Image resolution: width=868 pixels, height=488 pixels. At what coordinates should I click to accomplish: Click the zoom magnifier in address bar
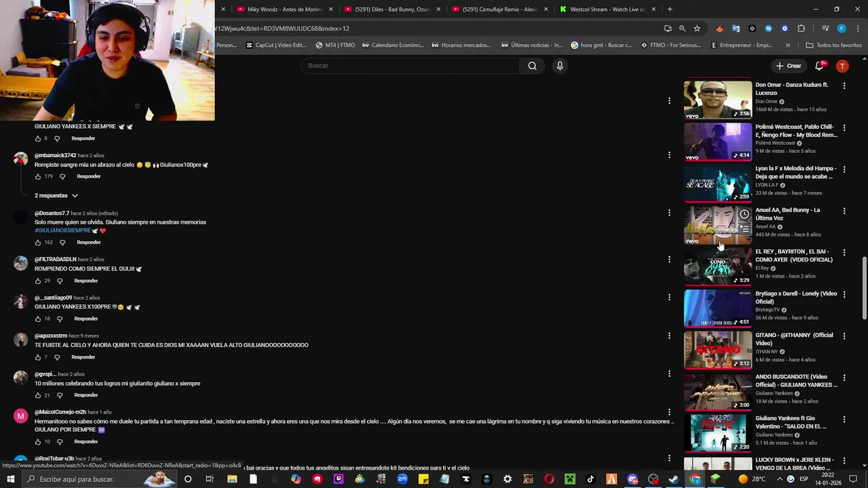682,28
